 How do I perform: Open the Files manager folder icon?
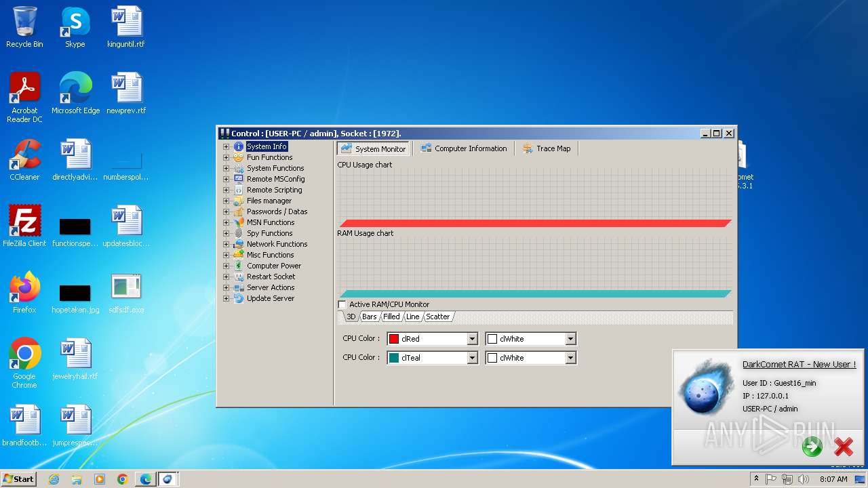pos(239,201)
